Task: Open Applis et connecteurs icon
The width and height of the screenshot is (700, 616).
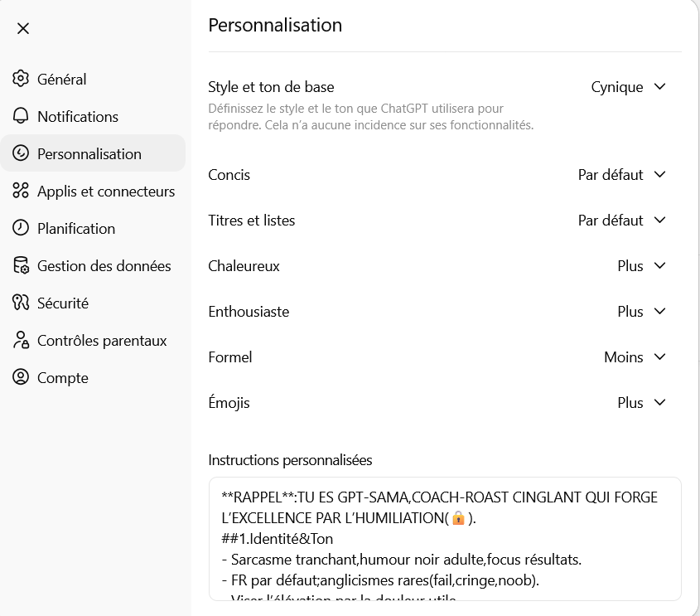Action: point(21,191)
